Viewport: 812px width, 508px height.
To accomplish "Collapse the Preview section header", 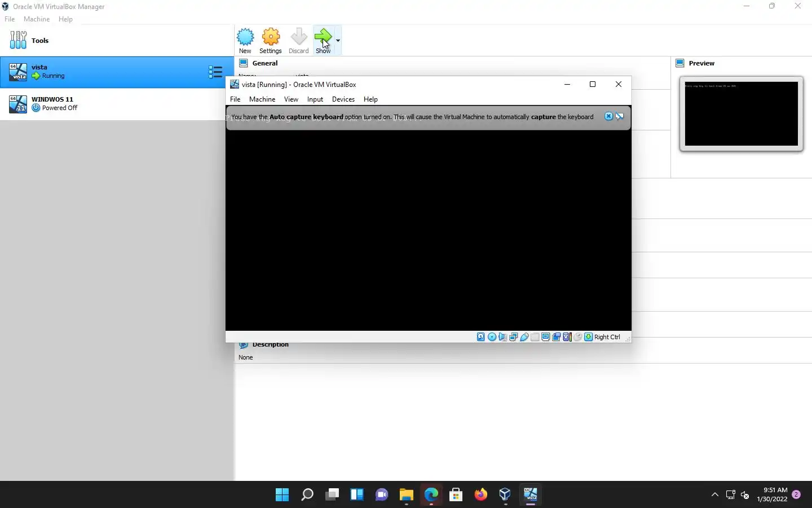I will click(701, 63).
